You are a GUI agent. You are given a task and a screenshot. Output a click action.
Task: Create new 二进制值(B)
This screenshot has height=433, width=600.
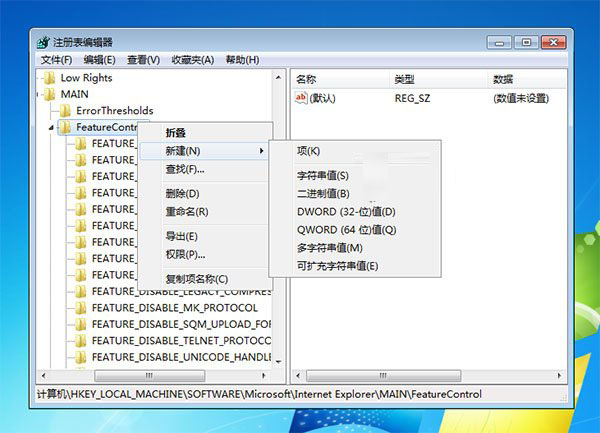(355, 194)
